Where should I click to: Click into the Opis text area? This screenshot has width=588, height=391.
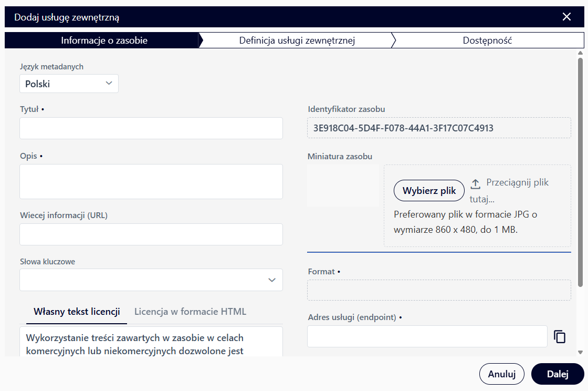point(151,181)
